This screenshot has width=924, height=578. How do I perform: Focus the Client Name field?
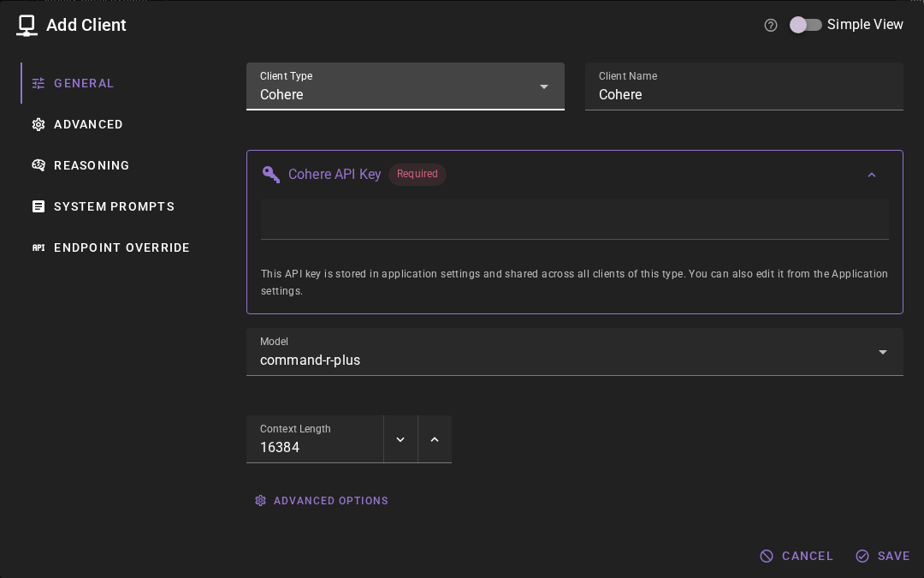click(743, 86)
